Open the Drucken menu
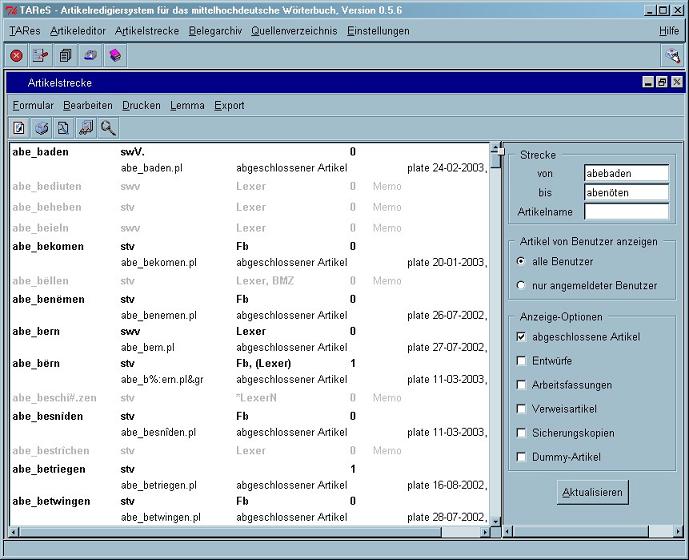 pyautogui.click(x=141, y=105)
